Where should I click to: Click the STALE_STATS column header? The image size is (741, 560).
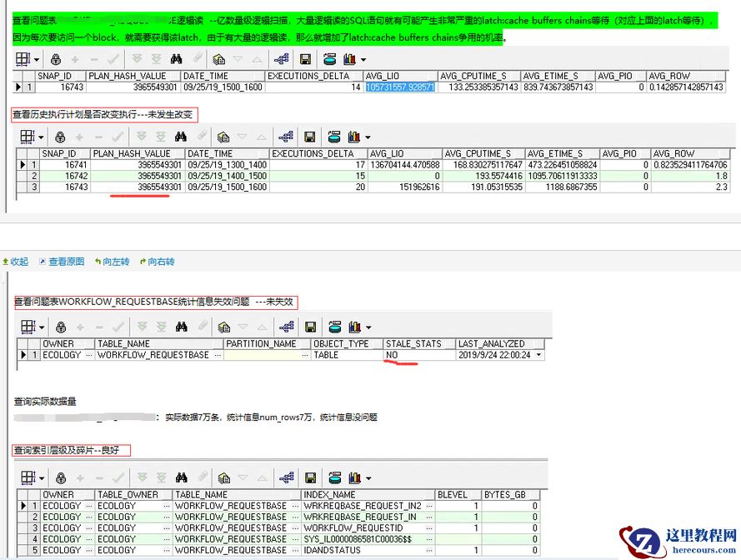[418, 343]
